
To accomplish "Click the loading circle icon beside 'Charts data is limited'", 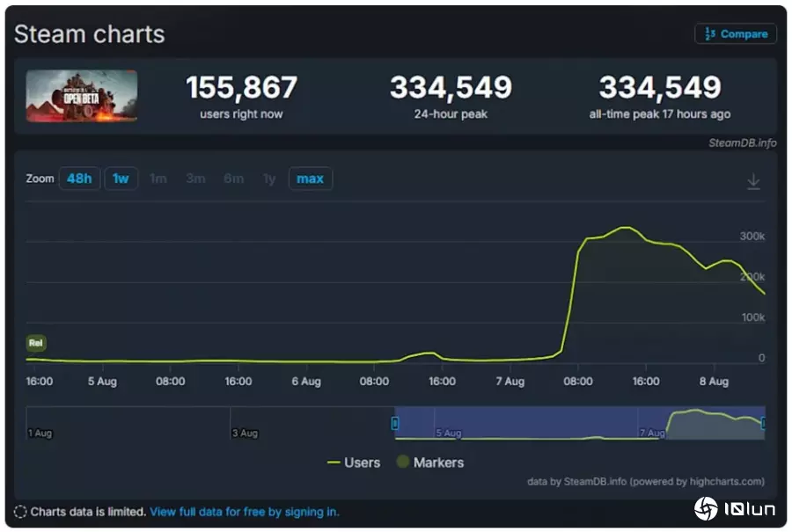I will [20, 512].
